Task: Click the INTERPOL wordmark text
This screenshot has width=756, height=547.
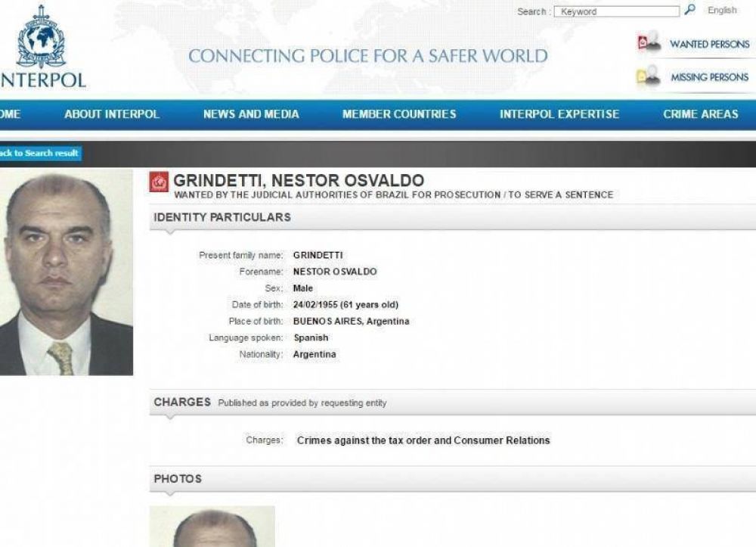Action: [43, 80]
